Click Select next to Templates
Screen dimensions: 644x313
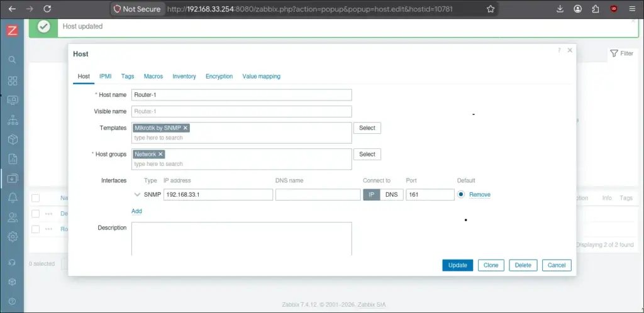pos(367,128)
